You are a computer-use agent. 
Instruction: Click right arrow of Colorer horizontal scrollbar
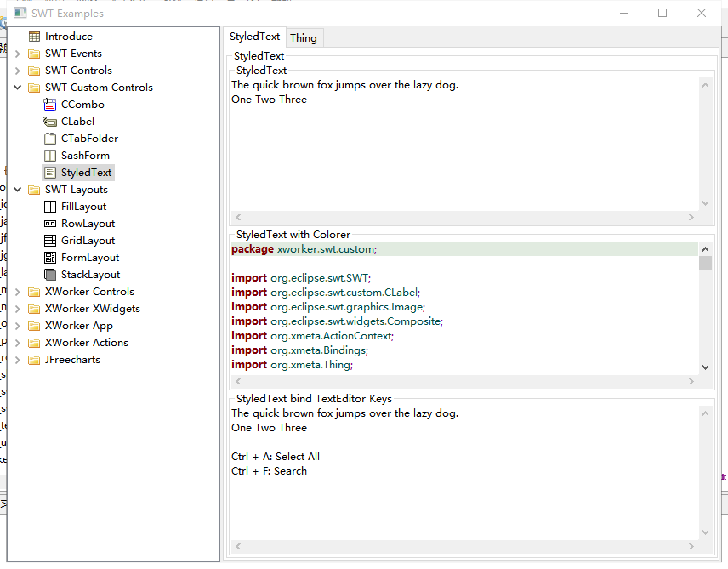(x=691, y=381)
